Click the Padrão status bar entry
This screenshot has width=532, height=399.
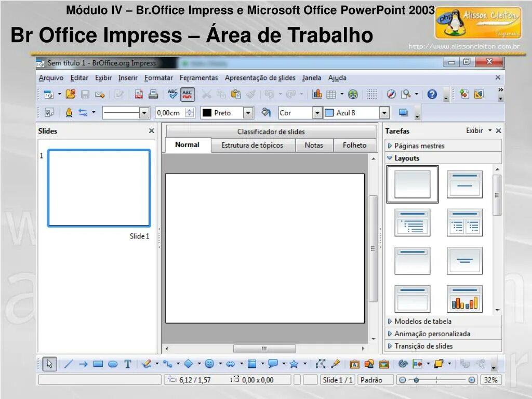(x=375, y=380)
